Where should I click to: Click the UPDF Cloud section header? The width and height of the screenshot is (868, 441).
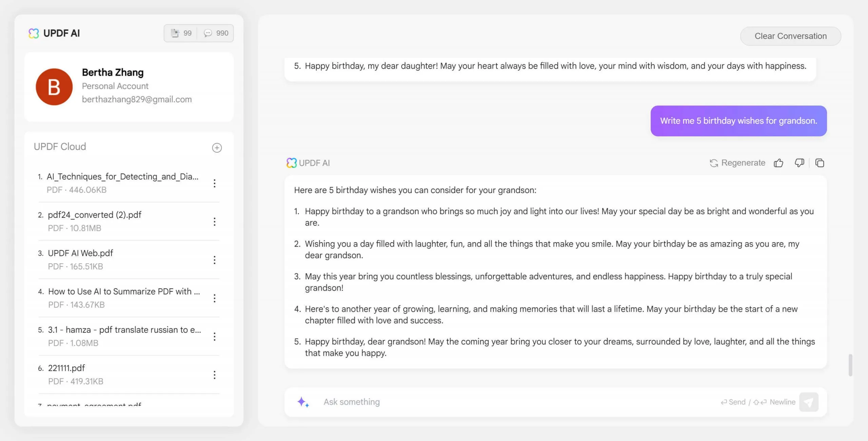pyautogui.click(x=60, y=147)
